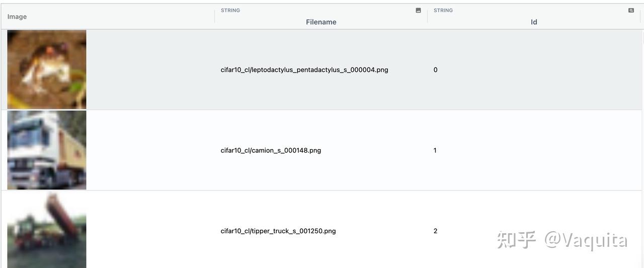Screen dimensions: 644x268
Task: Select filename cifar10_cl/tipper_truck_s_001250.png
Action: [x=278, y=231]
